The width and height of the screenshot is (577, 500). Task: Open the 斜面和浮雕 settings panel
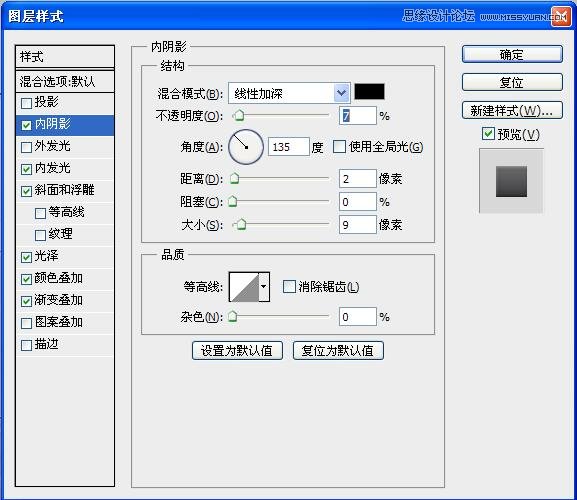click(x=65, y=191)
